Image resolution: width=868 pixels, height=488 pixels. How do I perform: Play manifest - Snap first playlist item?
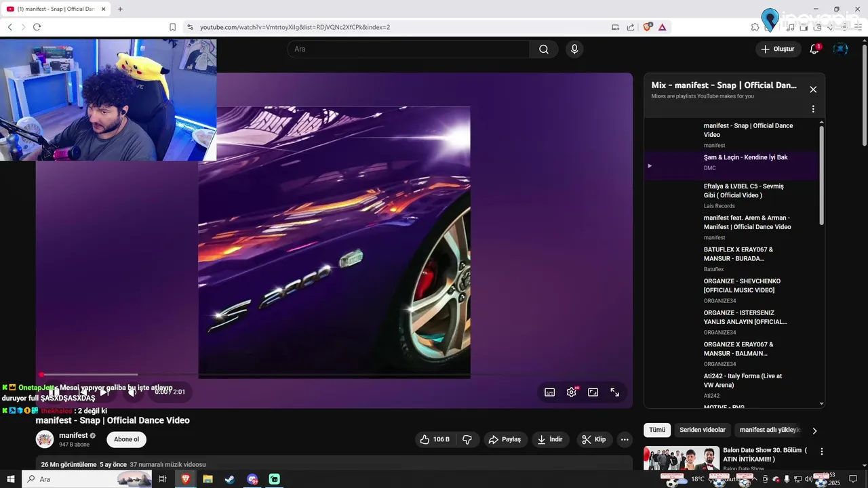coord(731,135)
